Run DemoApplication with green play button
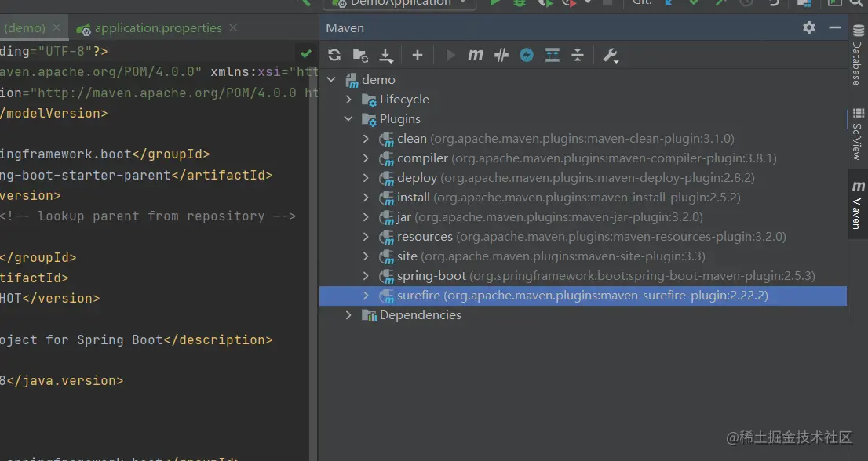This screenshot has height=461, width=868. (494, 3)
